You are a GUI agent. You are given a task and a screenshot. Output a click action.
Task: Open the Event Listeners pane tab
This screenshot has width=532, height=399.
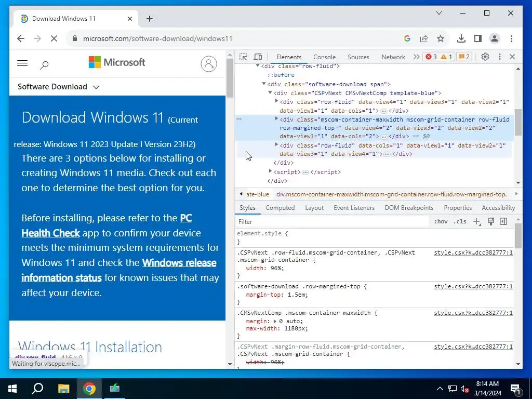pyautogui.click(x=354, y=208)
